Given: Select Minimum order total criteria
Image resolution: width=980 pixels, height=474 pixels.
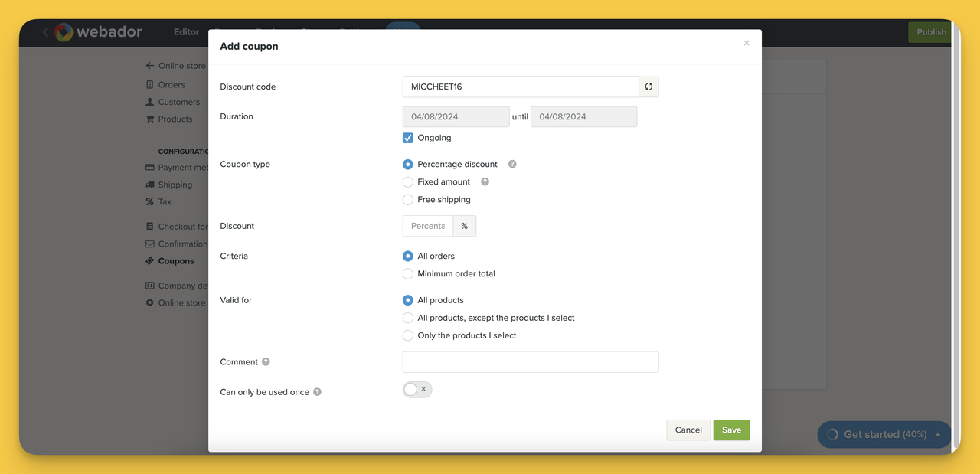Looking at the screenshot, I should tap(408, 273).
